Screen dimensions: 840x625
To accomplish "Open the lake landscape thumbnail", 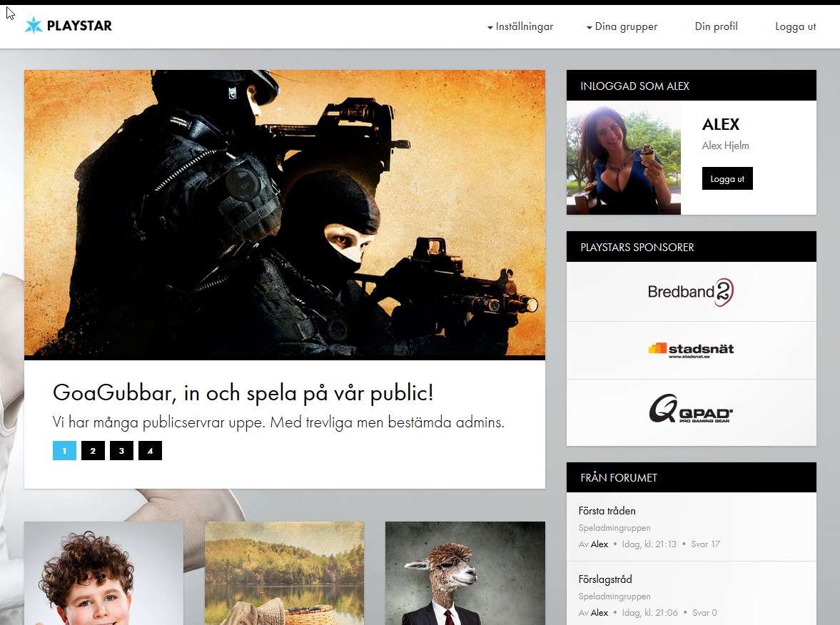I will pyautogui.click(x=285, y=573).
